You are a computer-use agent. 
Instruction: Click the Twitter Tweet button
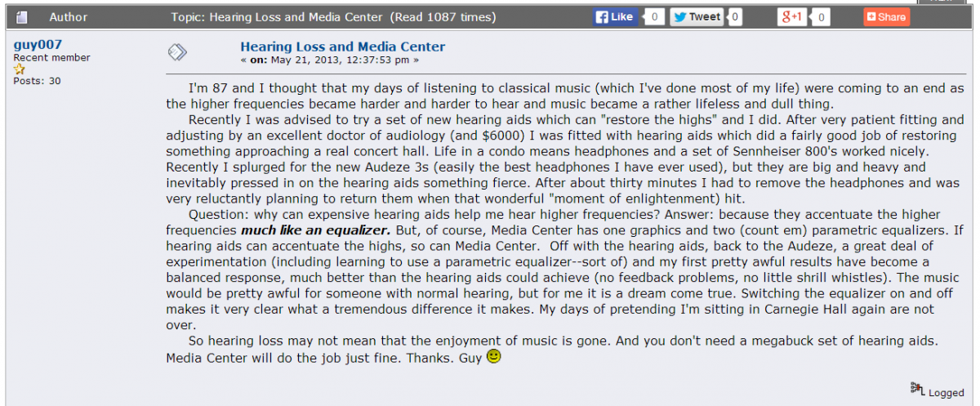[696, 16]
